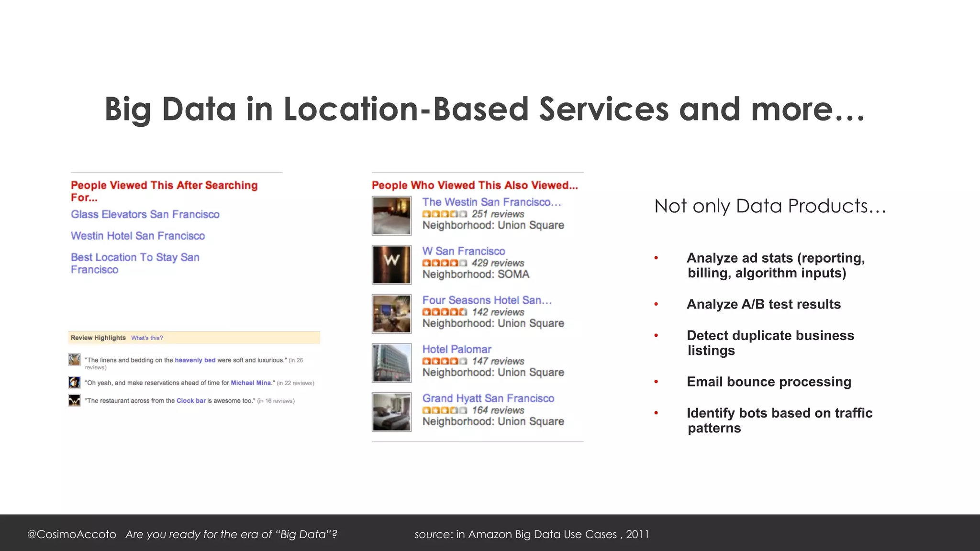Image resolution: width=980 pixels, height=551 pixels.
Task: Click 'People Viewed This After Searching For...' heading
Action: tap(164, 191)
